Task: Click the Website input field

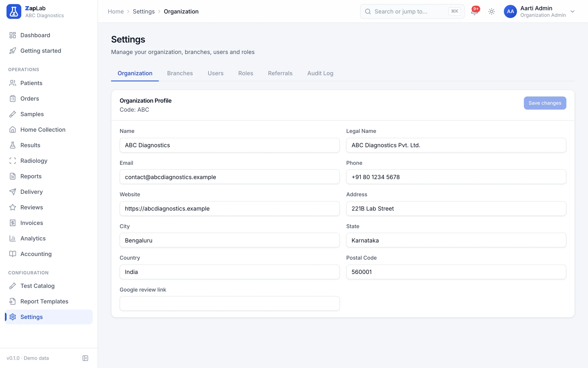Action: pyautogui.click(x=230, y=209)
